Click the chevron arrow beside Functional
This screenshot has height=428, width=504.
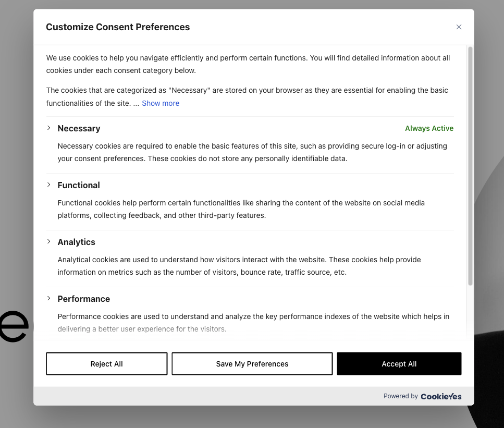point(48,185)
